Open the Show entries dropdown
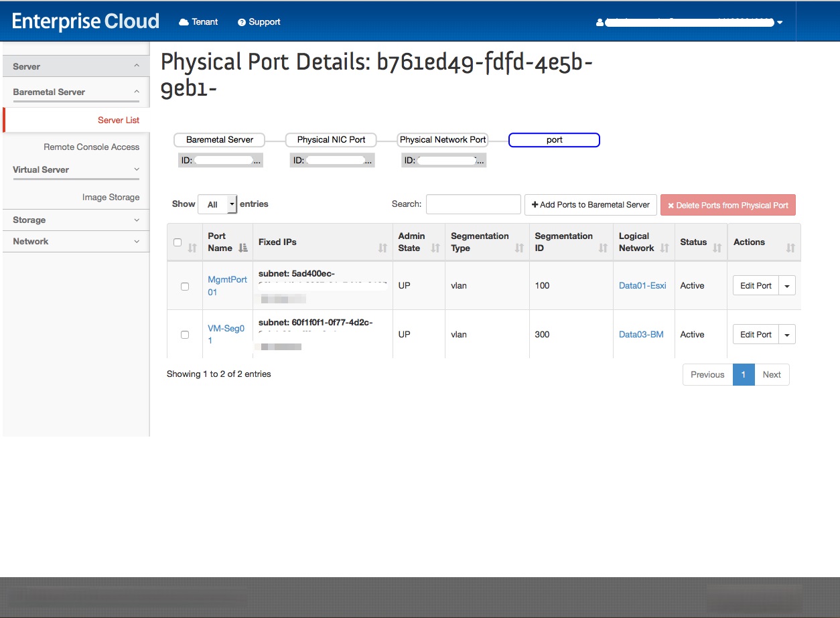 pyautogui.click(x=218, y=205)
